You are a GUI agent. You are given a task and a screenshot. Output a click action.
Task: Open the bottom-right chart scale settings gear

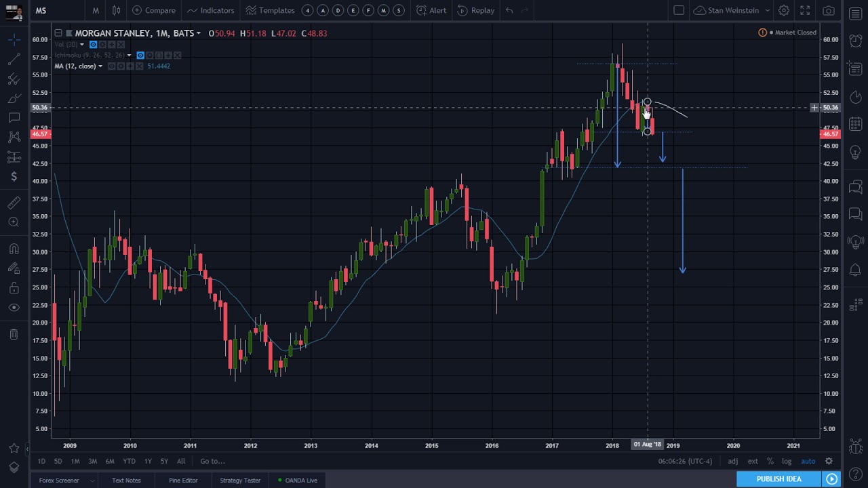[x=829, y=461]
